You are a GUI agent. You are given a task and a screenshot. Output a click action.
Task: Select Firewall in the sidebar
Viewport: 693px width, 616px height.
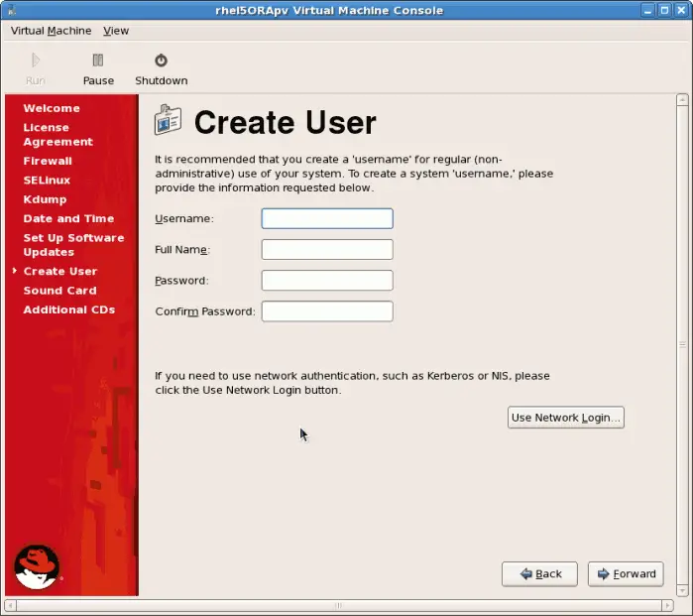point(48,161)
